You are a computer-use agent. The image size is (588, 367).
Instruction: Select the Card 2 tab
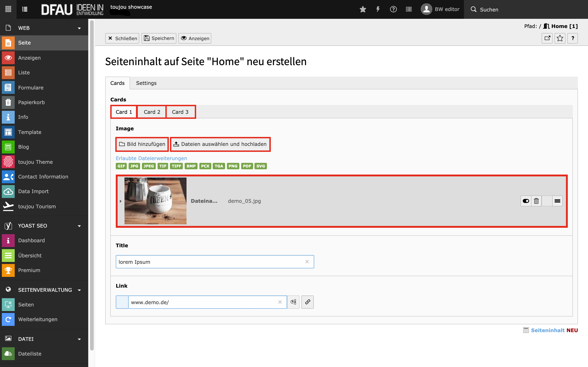tap(152, 112)
